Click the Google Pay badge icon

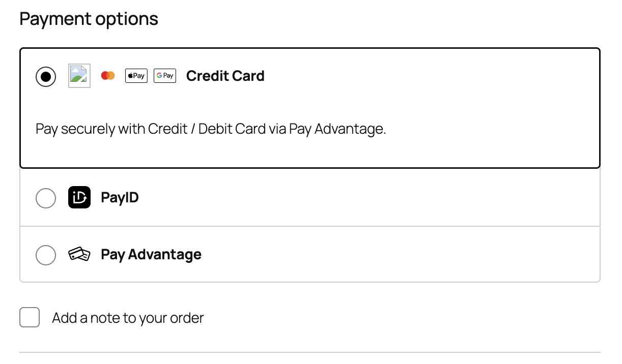(165, 76)
